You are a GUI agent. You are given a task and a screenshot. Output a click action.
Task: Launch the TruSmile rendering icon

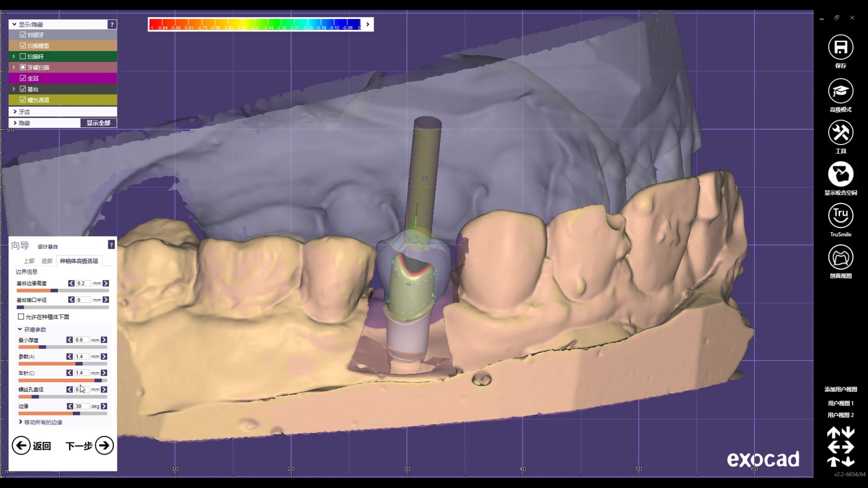[840, 216]
